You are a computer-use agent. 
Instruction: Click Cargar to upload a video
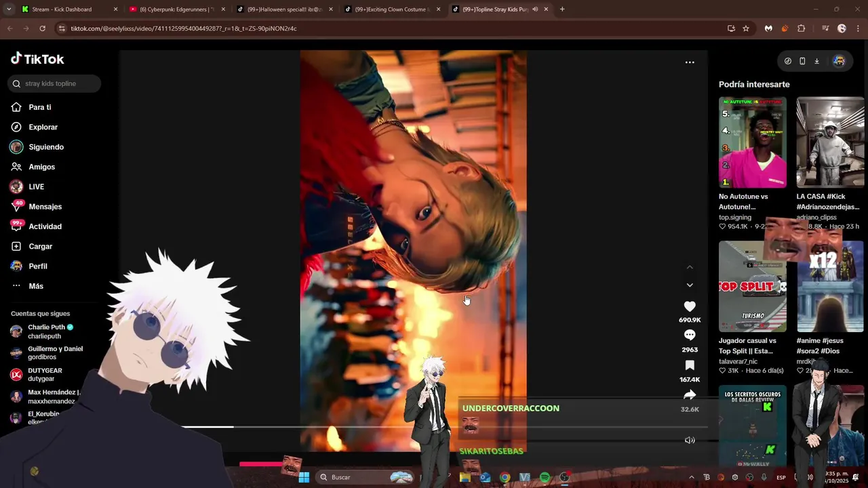[x=40, y=246]
